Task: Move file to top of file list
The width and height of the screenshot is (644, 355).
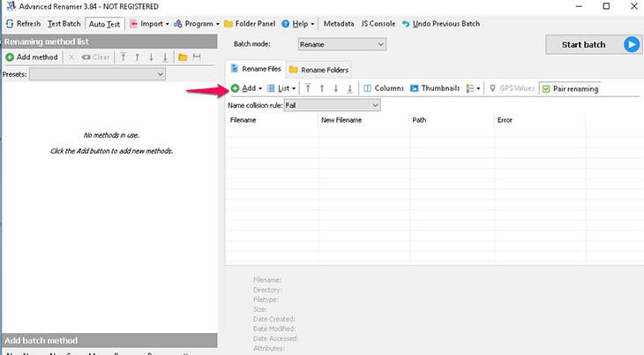Action: [308, 88]
